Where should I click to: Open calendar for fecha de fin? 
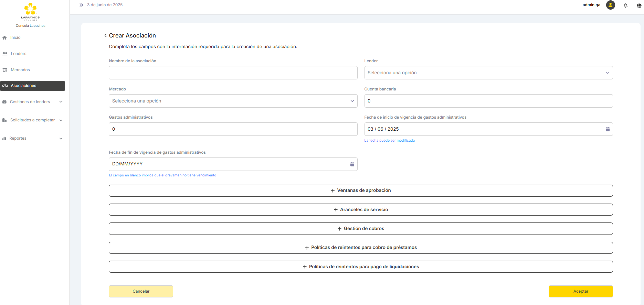pyautogui.click(x=352, y=164)
